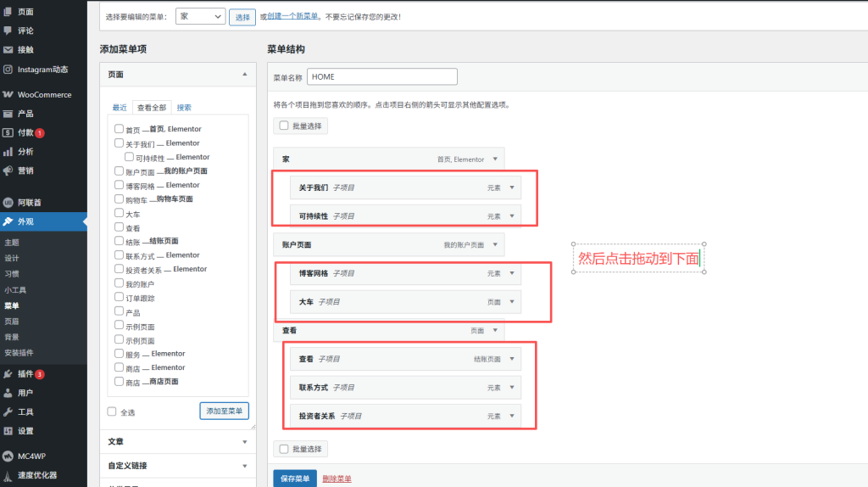Open 产品 via its sidebar icon
This screenshot has width=868, height=487.
[x=8, y=114]
